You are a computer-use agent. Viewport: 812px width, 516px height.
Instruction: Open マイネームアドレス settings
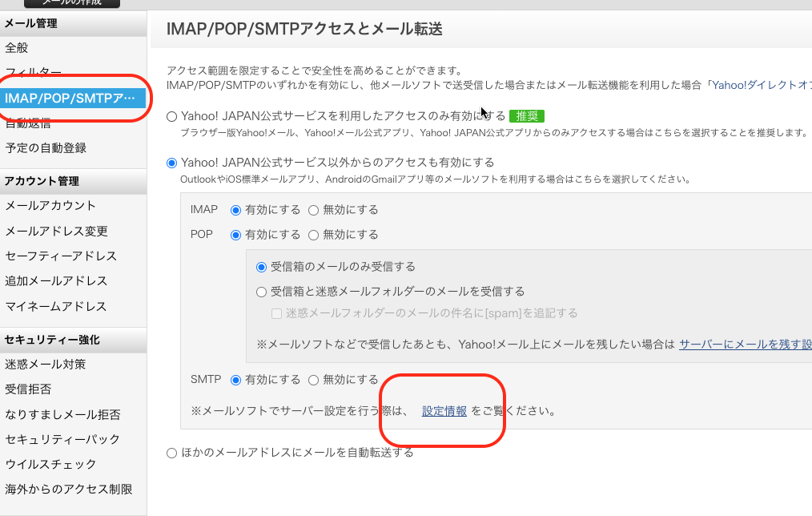click(56, 306)
